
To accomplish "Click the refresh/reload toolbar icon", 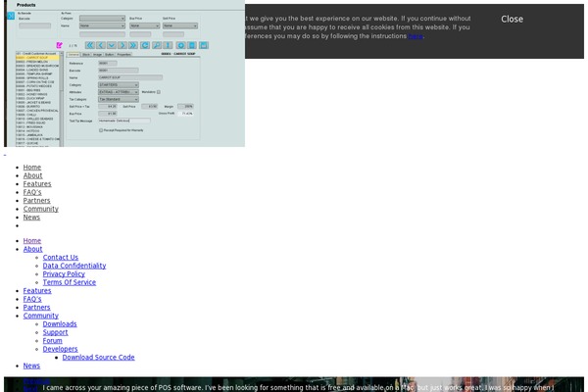I will (145, 45).
